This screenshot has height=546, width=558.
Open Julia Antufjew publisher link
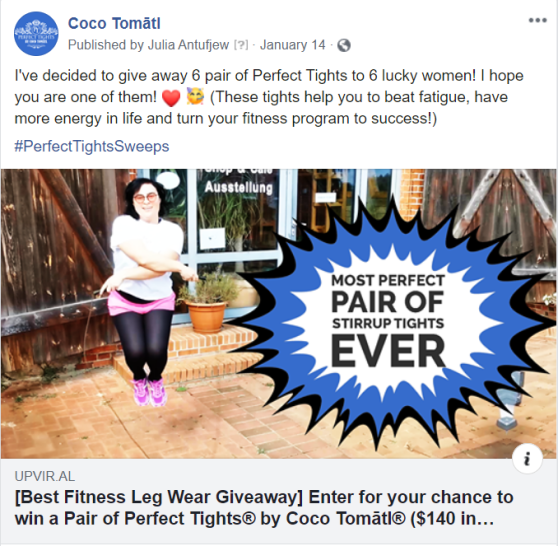[188, 45]
